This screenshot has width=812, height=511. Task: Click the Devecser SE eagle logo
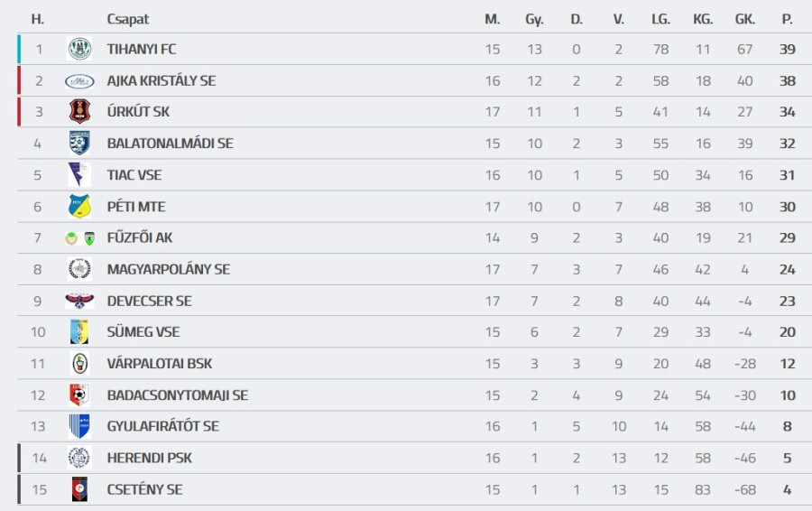click(x=79, y=301)
